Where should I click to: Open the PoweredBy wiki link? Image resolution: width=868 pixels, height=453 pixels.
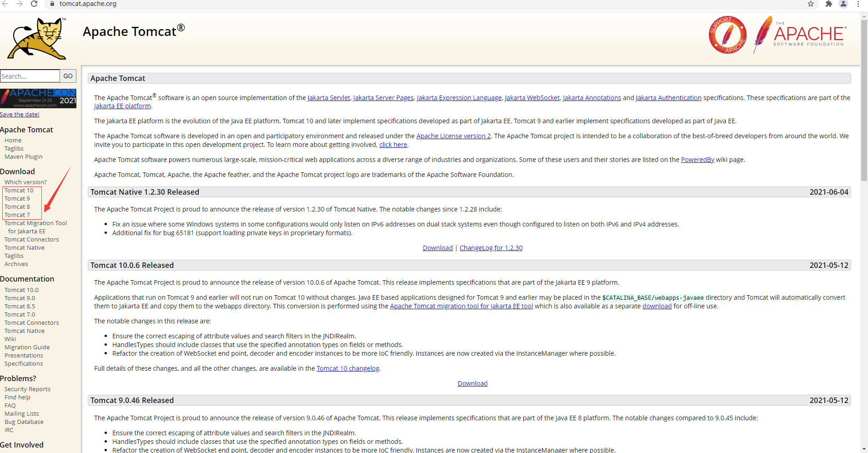pos(697,160)
